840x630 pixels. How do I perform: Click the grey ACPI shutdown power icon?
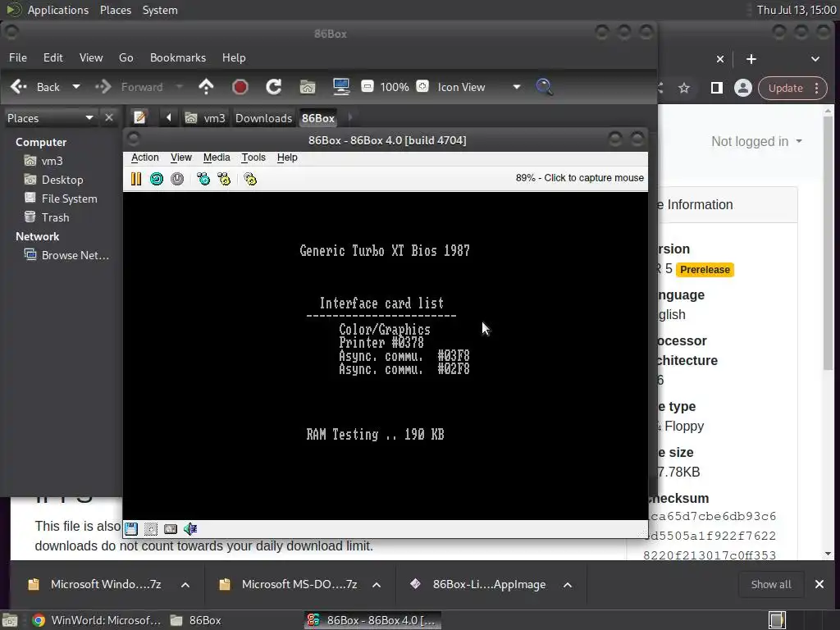[x=177, y=178]
